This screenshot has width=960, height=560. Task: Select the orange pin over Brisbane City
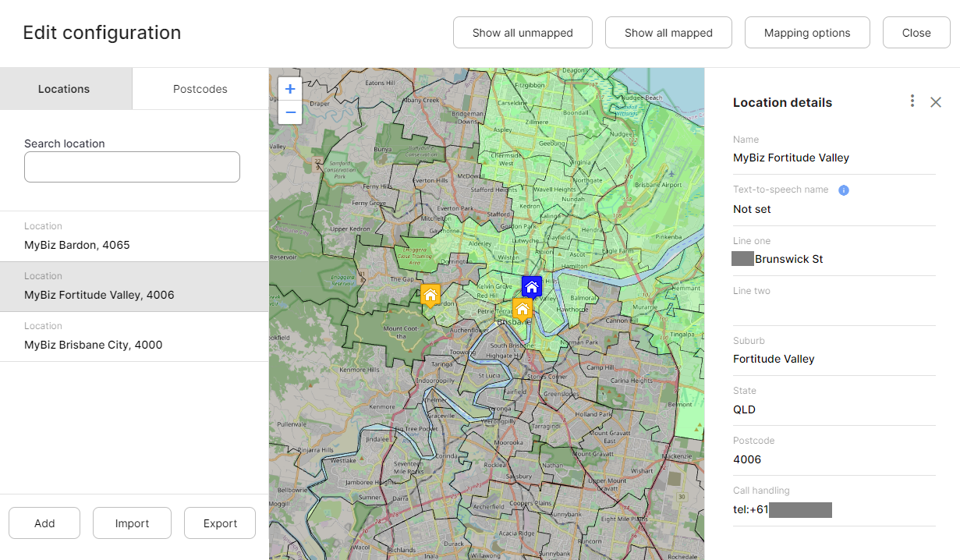(x=522, y=309)
